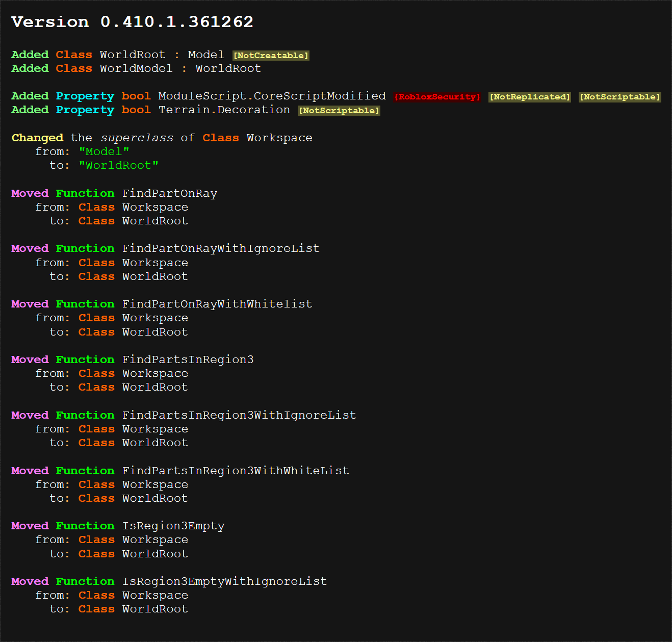Select the green "Model" from-value
The width and height of the screenshot is (672, 642).
point(104,152)
